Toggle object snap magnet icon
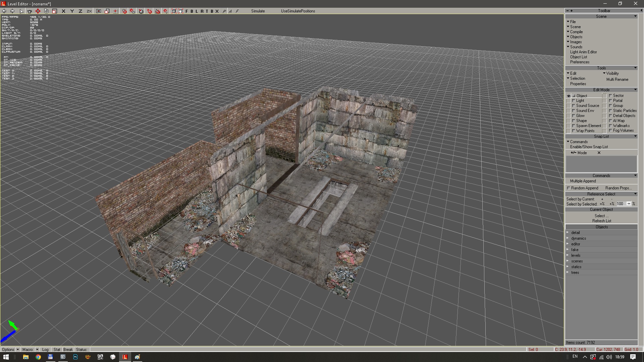Viewport: 644px width, 362px height. (124, 11)
